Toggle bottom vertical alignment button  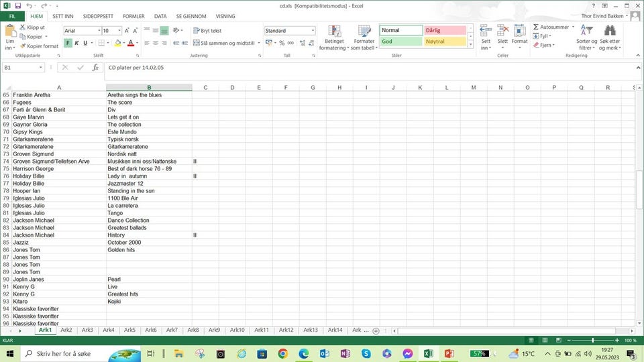(164, 30)
